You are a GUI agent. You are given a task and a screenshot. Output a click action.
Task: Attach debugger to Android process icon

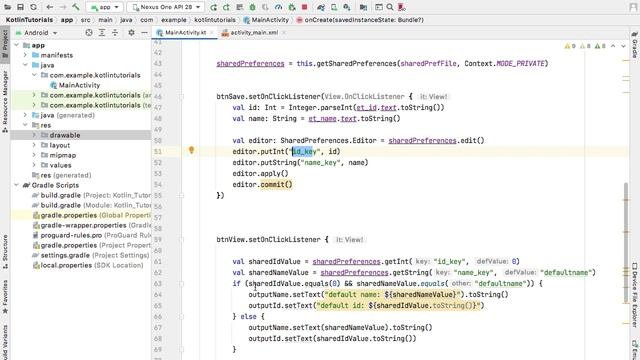pos(291,7)
